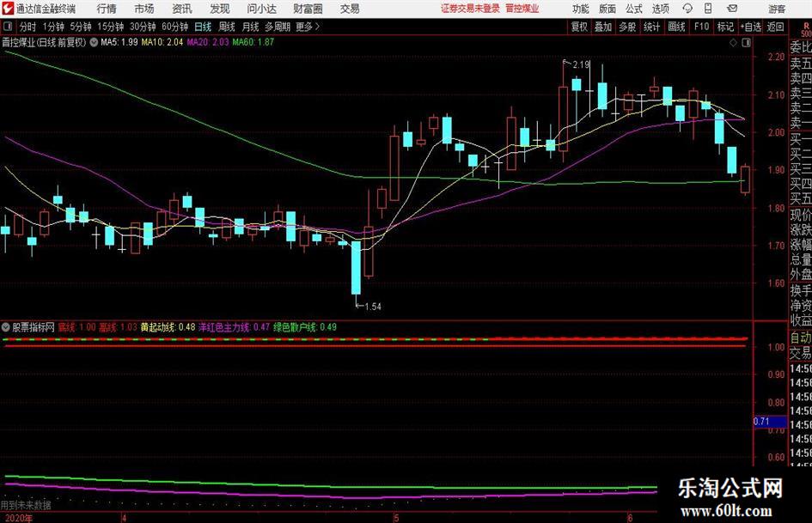Open the 公式 menu

point(633,9)
